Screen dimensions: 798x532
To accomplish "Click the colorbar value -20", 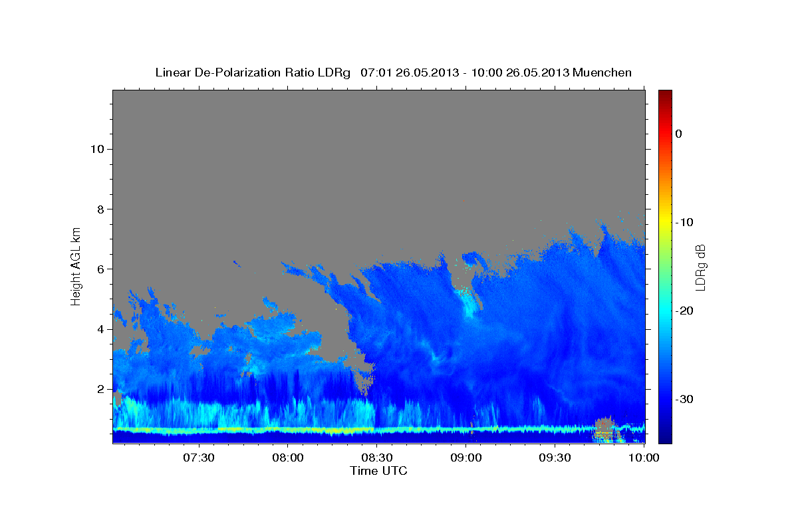I will click(684, 311).
